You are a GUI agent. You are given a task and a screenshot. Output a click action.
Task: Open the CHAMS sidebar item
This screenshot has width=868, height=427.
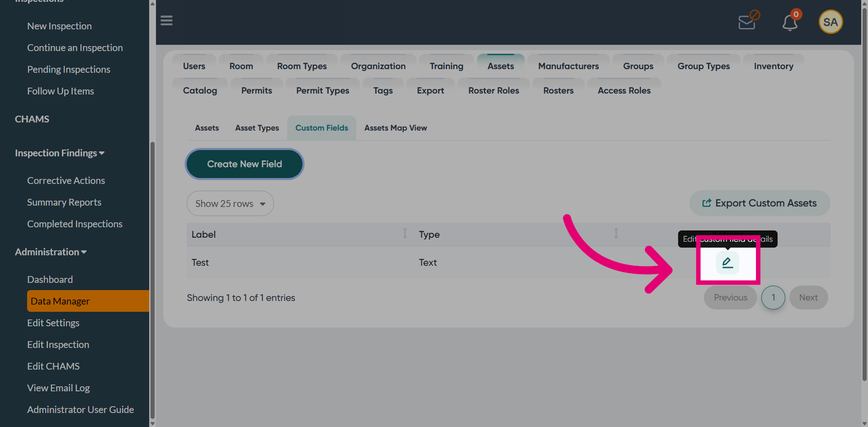(32, 119)
